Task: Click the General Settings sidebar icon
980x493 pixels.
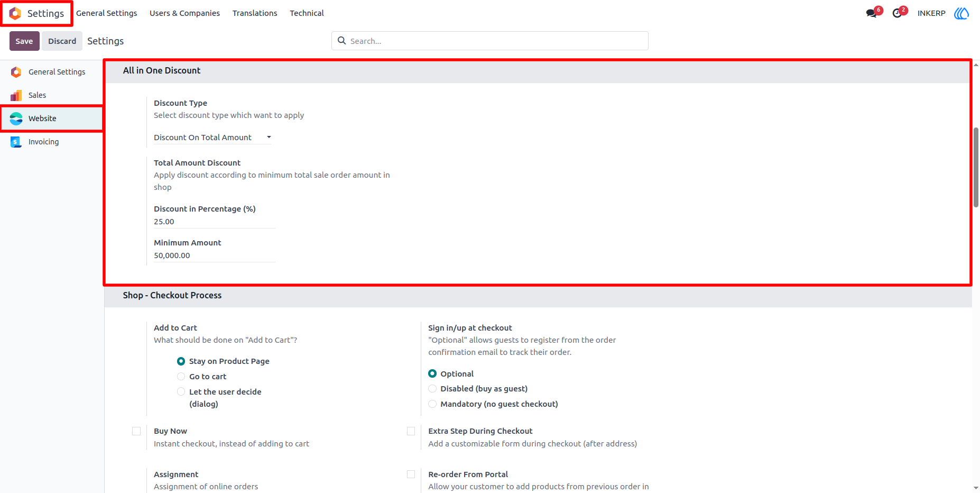Action: pyautogui.click(x=16, y=72)
